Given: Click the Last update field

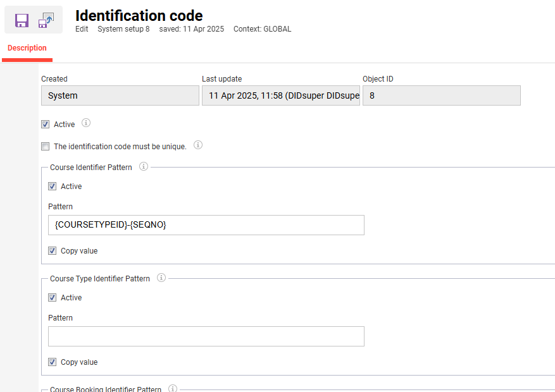Looking at the screenshot, I should (x=281, y=95).
